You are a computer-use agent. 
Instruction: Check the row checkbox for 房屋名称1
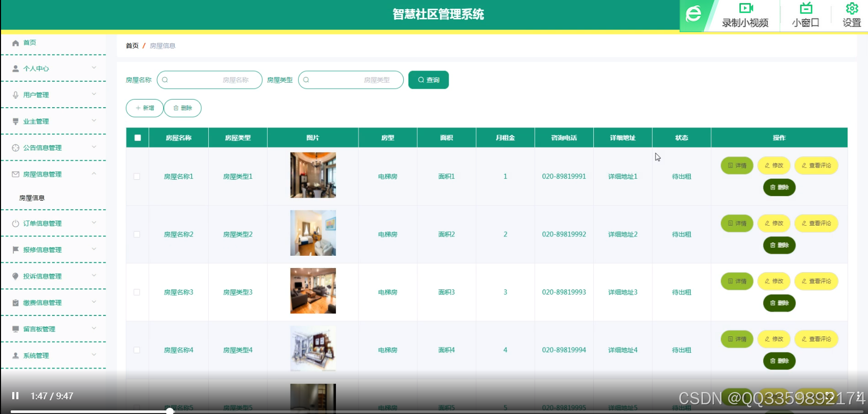click(137, 177)
